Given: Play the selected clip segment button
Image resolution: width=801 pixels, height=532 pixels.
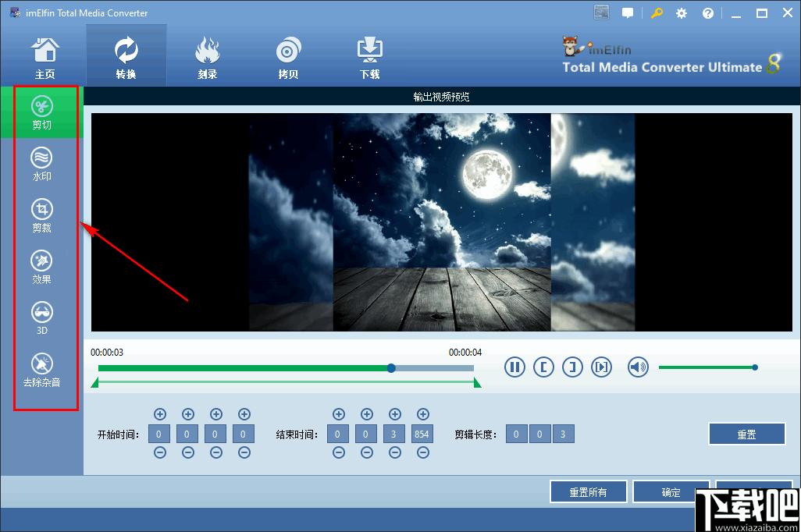Looking at the screenshot, I should pos(602,367).
